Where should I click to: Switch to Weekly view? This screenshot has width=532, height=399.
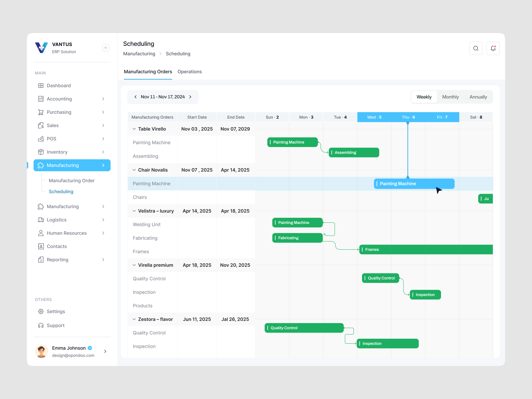coord(424,97)
